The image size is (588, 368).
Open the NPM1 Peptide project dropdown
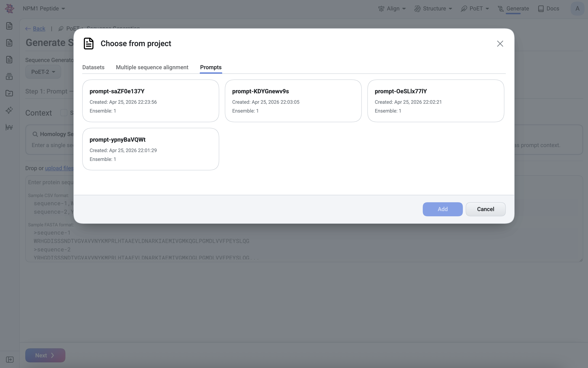point(44,8)
